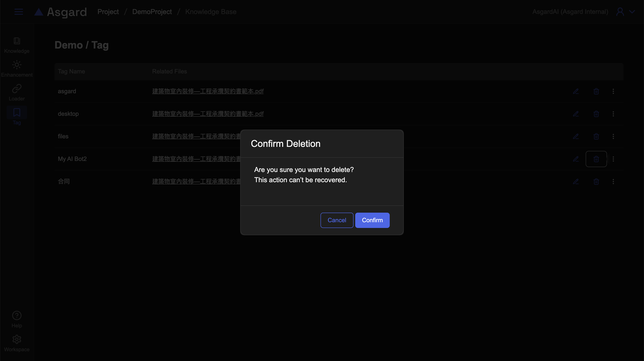Viewport: 644px width, 361px height.
Task: Edit the 合同 tag with pencil icon
Action: [576, 182]
